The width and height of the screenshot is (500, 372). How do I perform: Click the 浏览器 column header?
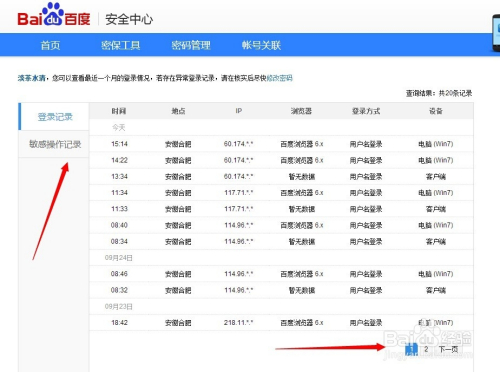(301, 111)
